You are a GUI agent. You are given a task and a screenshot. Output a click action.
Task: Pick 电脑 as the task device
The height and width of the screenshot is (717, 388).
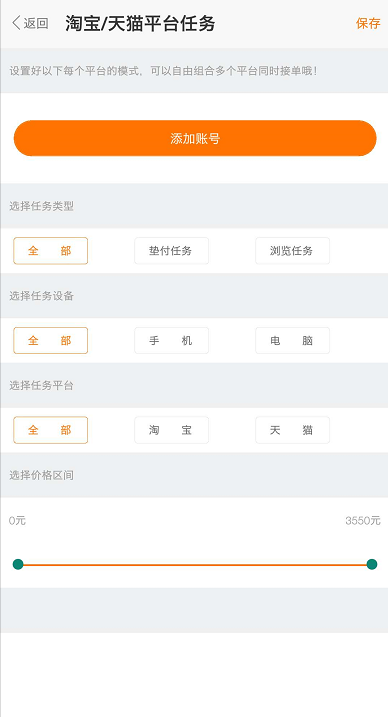292,341
